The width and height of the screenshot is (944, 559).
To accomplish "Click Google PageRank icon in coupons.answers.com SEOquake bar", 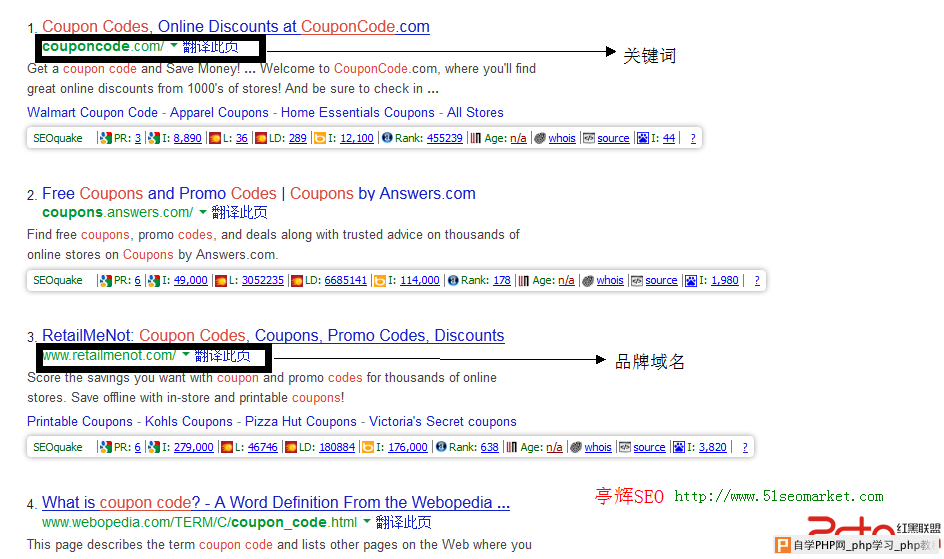I will (x=106, y=280).
